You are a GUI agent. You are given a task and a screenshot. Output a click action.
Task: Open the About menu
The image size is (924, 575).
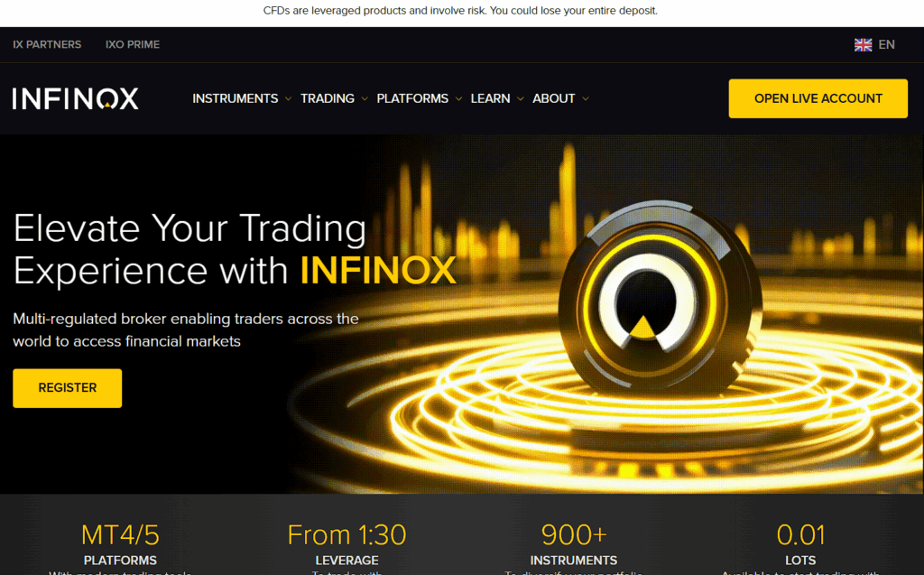[x=553, y=98]
